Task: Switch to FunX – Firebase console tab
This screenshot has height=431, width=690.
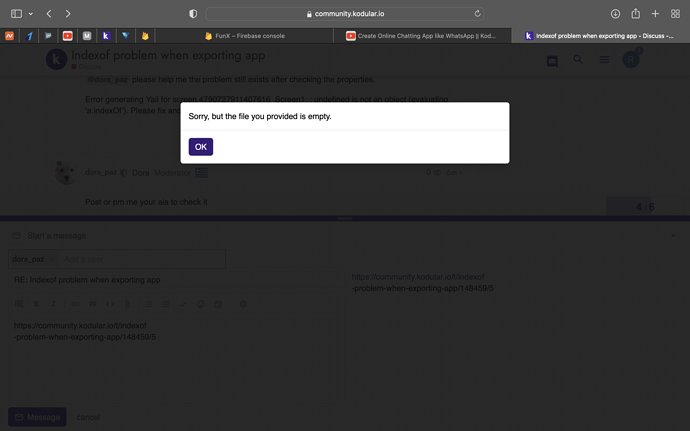Action: tap(245, 36)
